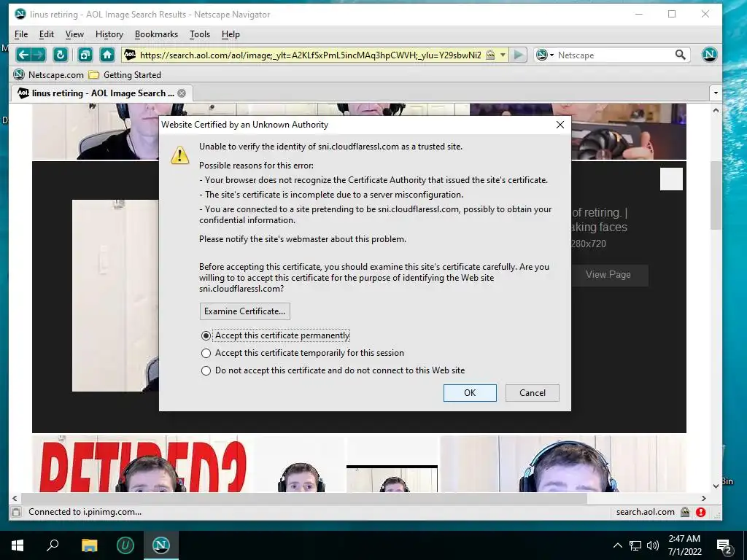Reload the page with the refresh icon
This screenshot has width=747, height=560.
pos(60,55)
